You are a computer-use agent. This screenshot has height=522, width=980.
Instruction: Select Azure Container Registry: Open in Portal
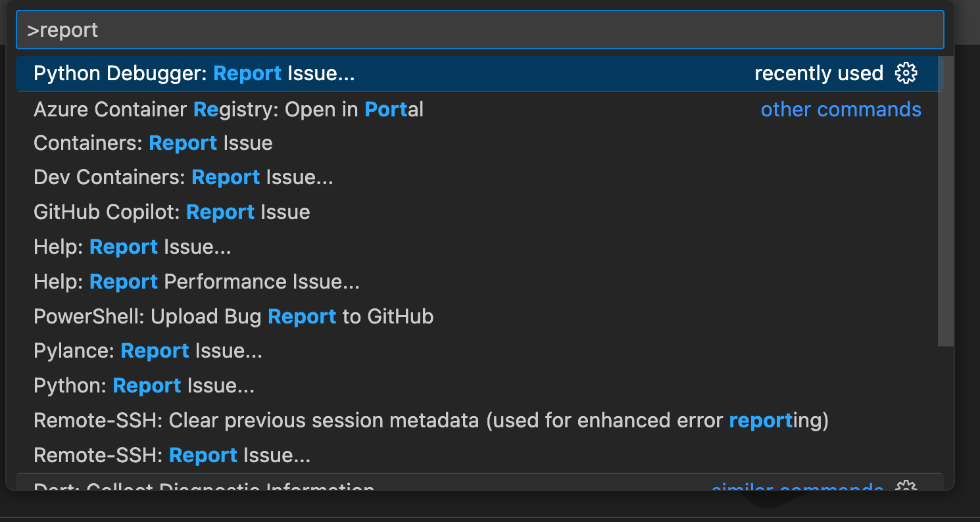click(x=228, y=109)
